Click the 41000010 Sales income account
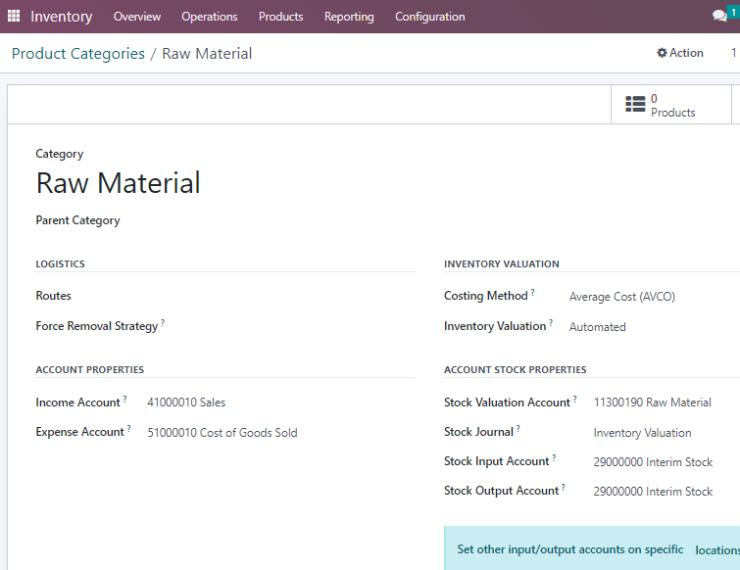 [186, 402]
